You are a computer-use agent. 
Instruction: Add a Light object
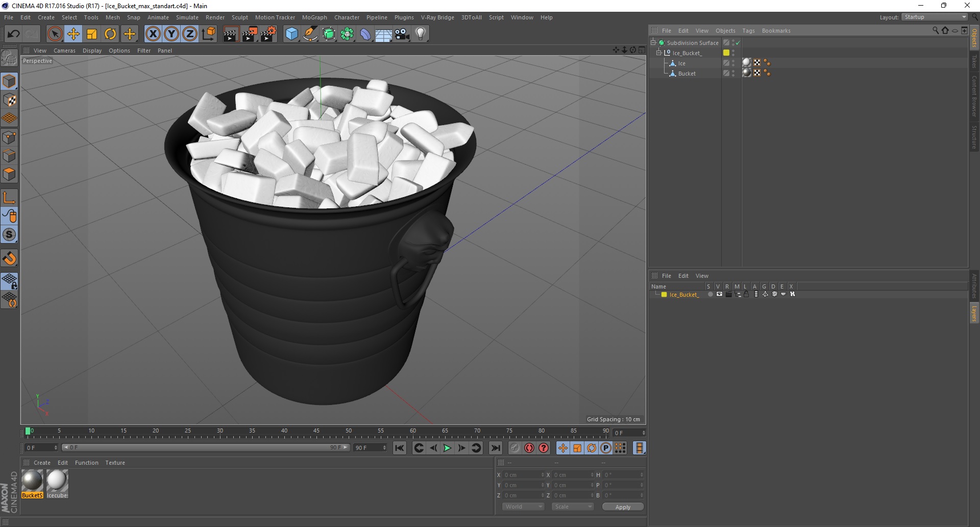(421, 34)
